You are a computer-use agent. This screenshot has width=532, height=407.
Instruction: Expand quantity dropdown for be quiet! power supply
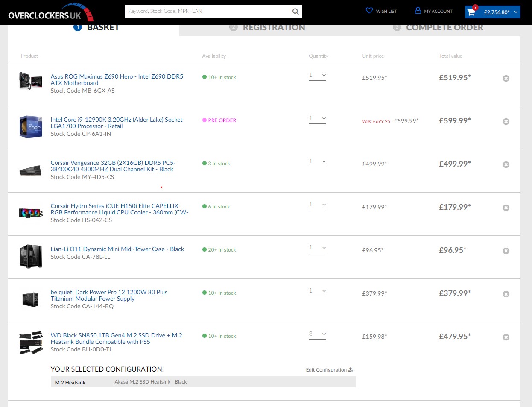(318, 291)
